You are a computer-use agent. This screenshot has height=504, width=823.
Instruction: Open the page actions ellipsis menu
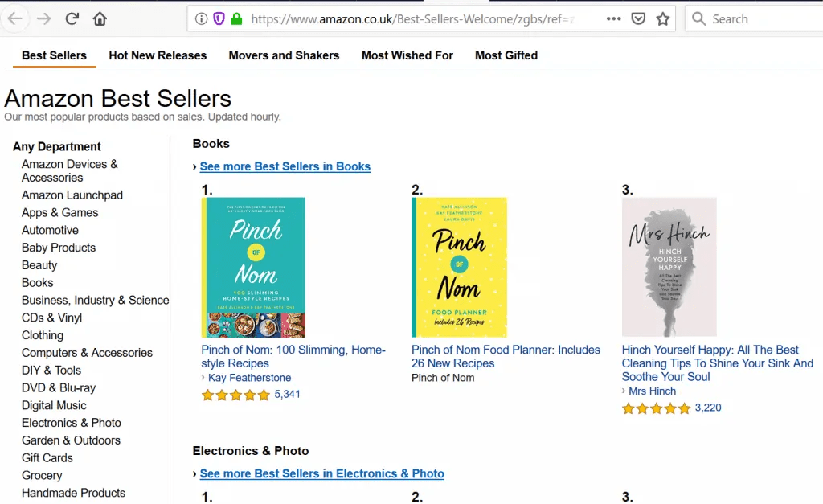tap(613, 18)
